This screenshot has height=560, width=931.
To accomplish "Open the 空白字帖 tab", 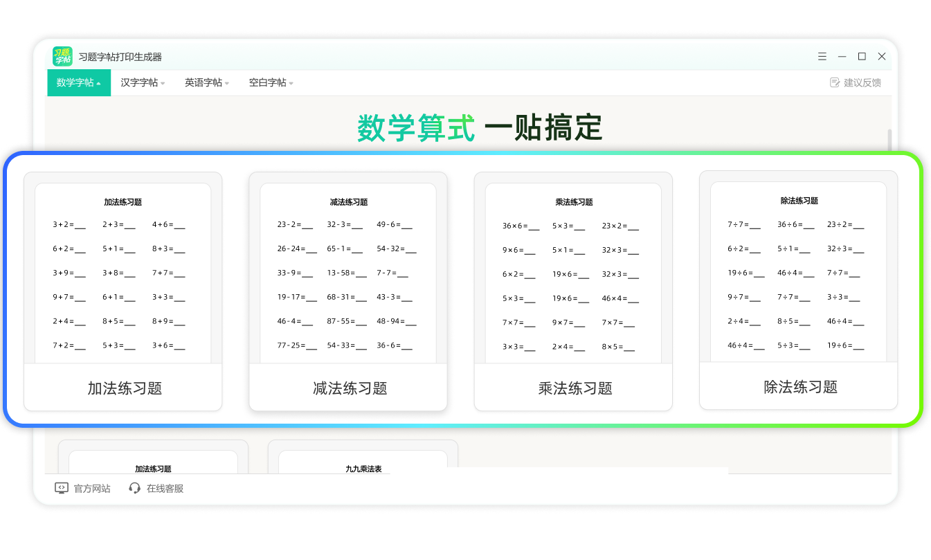I will [x=271, y=82].
